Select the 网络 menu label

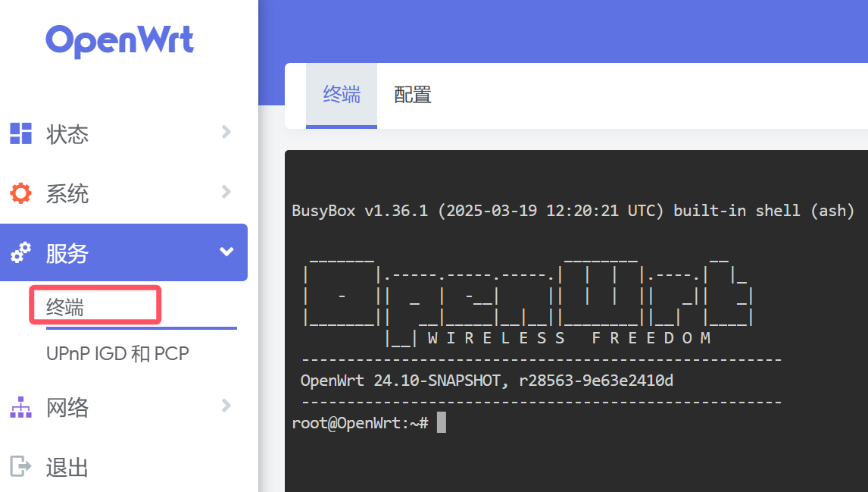[67, 408]
